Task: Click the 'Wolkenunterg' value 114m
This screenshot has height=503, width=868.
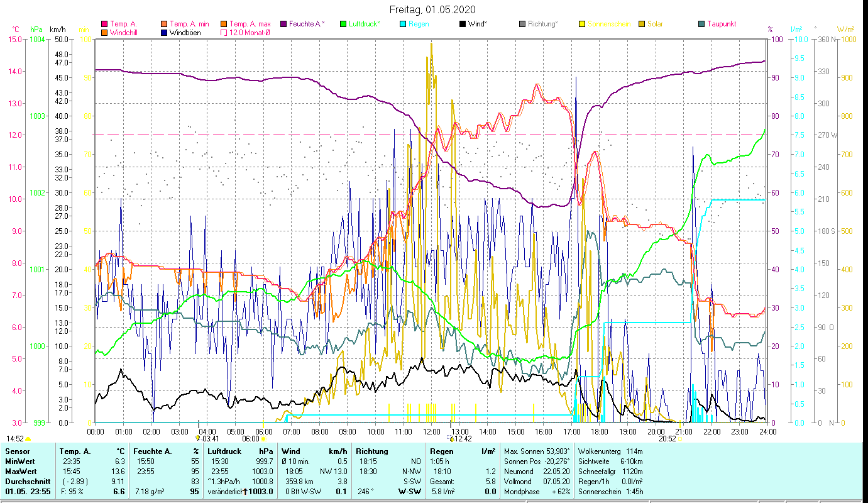Action: (x=633, y=451)
